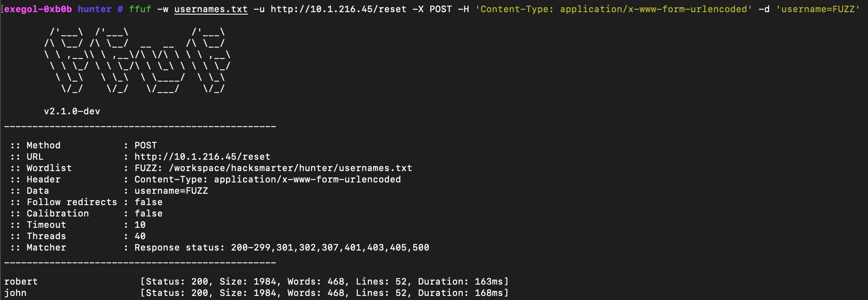Screen dimensions: 868x300
Task: Click the john result username
Action: [15, 293]
